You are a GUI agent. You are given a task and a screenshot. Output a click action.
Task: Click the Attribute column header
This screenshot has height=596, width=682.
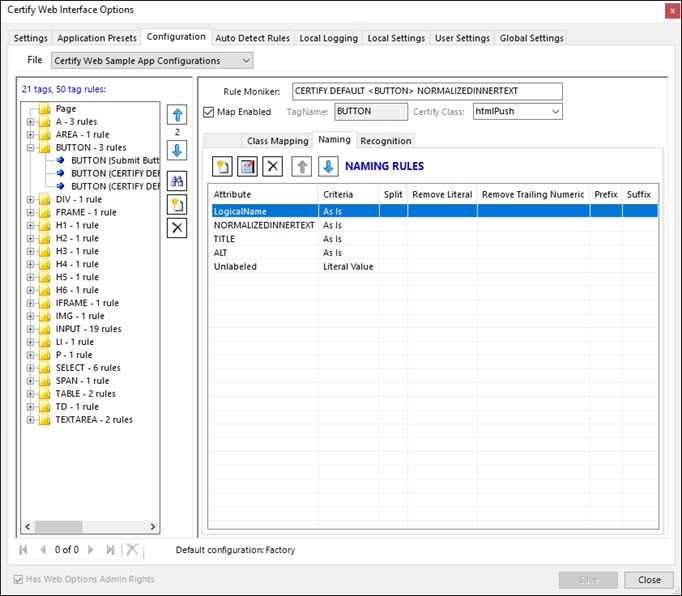[x=264, y=194]
